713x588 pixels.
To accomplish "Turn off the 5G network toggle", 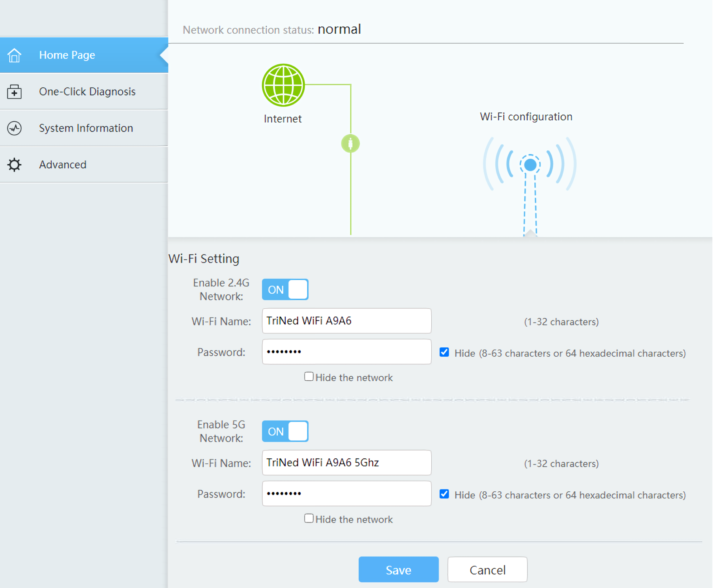I will pos(285,431).
